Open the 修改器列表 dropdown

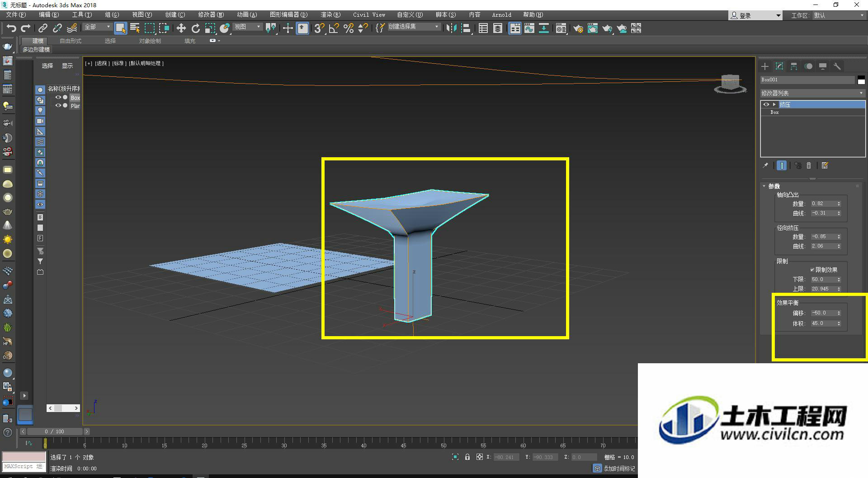click(812, 93)
